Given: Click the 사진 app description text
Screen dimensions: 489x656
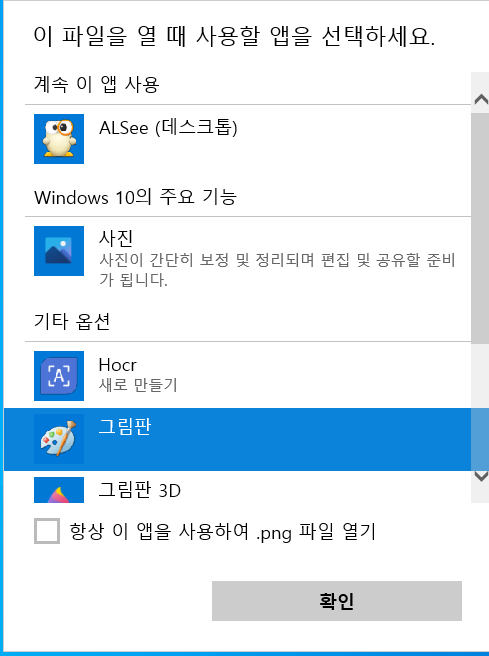Looking at the screenshot, I should [x=277, y=269].
